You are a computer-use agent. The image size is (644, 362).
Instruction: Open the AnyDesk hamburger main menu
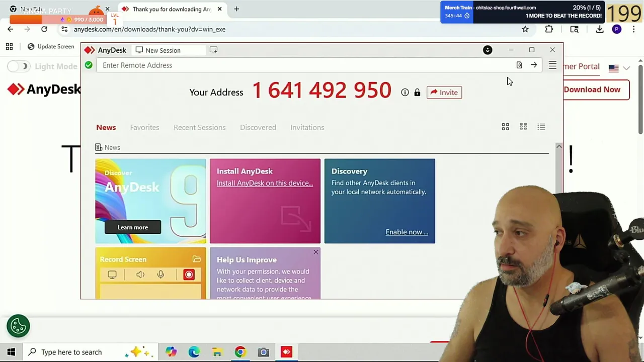point(552,65)
